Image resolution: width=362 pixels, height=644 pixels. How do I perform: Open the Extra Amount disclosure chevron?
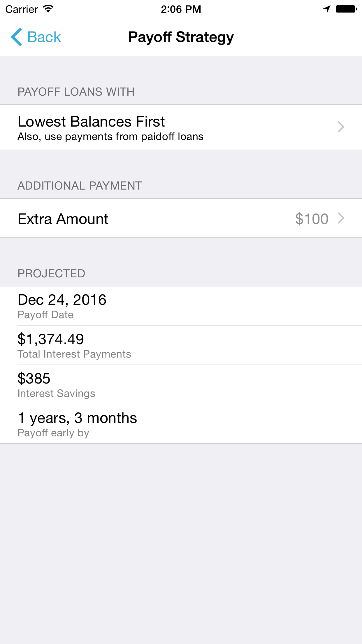pyautogui.click(x=341, y=218)
